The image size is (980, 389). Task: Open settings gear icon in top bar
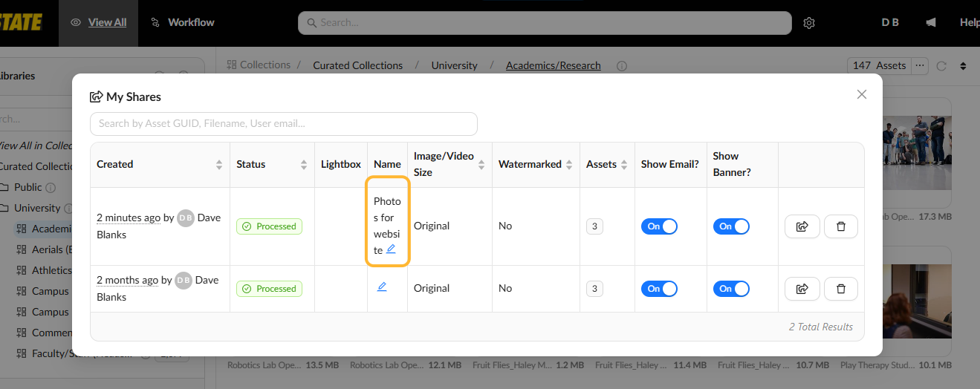[x=809, y=23]
